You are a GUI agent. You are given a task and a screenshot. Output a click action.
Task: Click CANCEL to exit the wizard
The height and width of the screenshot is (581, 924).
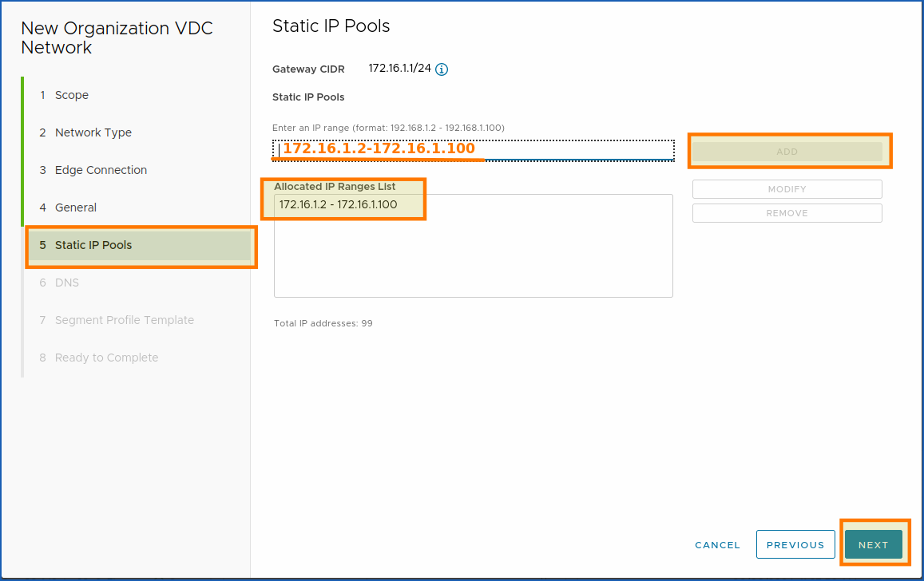716,544
